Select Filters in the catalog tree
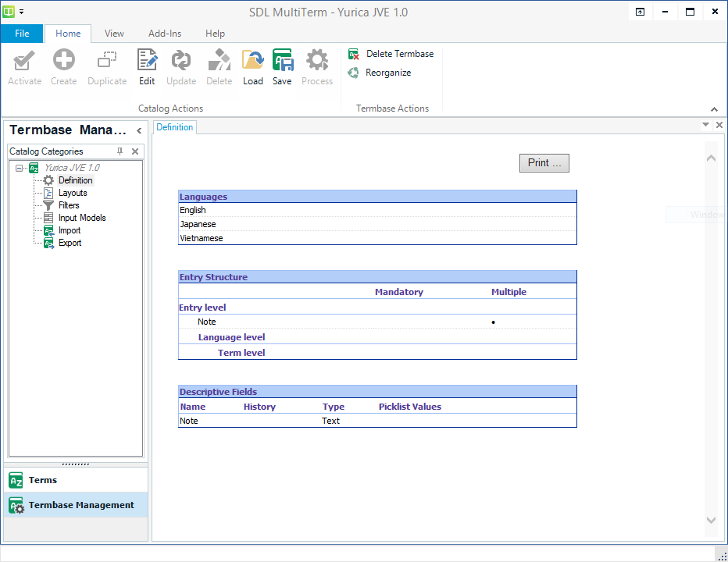The image size is (728, 562). [x=69, y=205]
